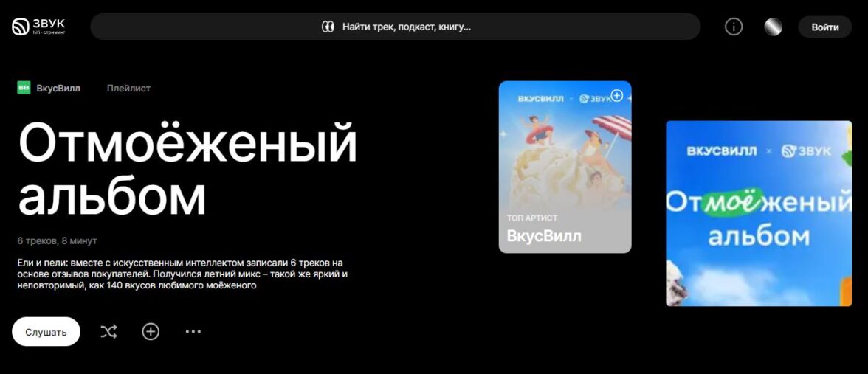The image size is (868, 374).
Task: Add the playlist to your collection
Action: tap(151, 331)
